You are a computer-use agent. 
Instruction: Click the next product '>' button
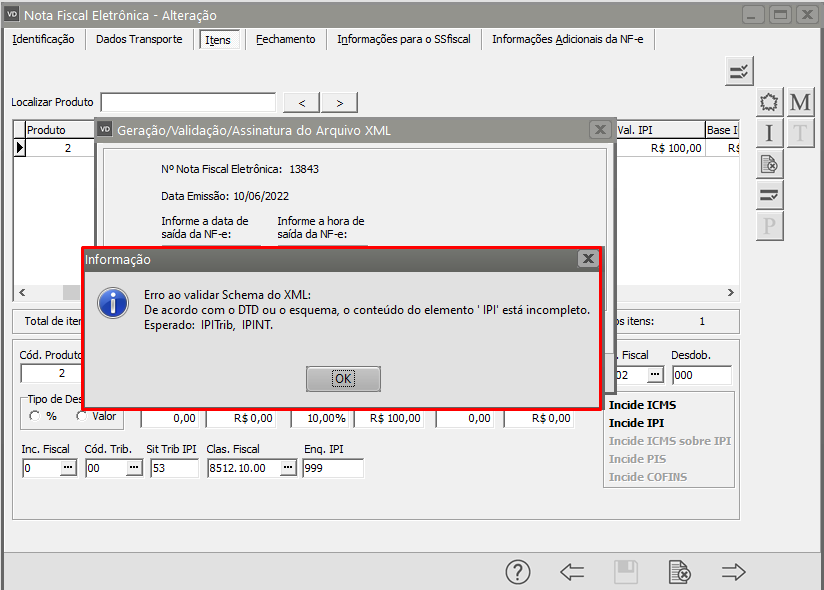(x=339, y=102)
